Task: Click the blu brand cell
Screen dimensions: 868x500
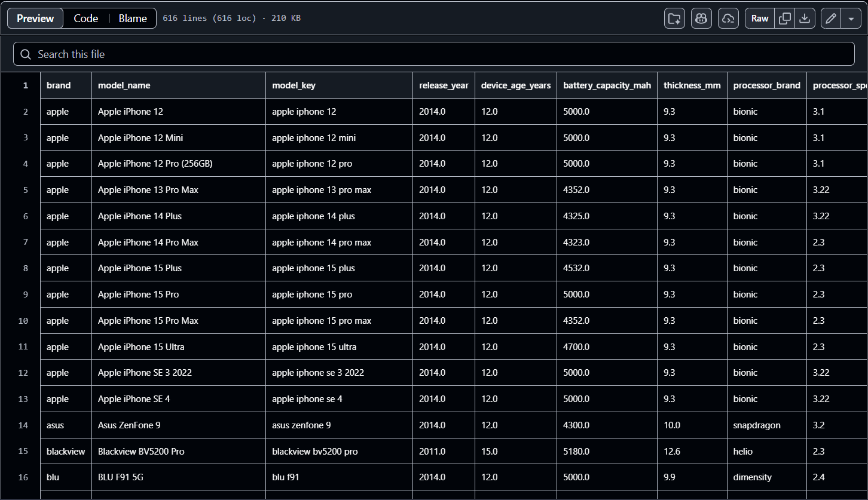Action: (66, 477)
